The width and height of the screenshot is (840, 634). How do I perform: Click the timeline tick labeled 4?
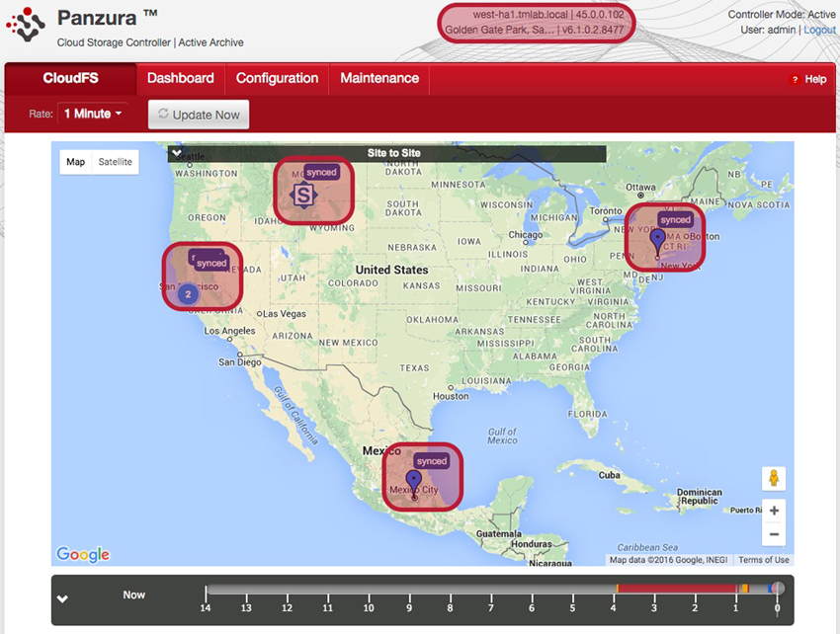(614, 607)
